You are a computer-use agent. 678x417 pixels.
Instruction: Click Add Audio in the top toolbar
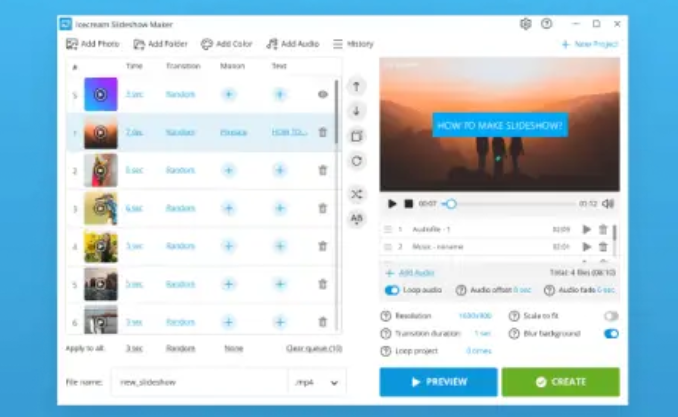pos(293,44)
